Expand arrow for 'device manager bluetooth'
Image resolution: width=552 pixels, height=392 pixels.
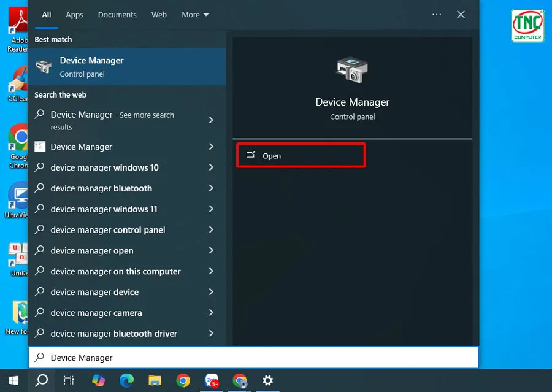pos(211,188)
